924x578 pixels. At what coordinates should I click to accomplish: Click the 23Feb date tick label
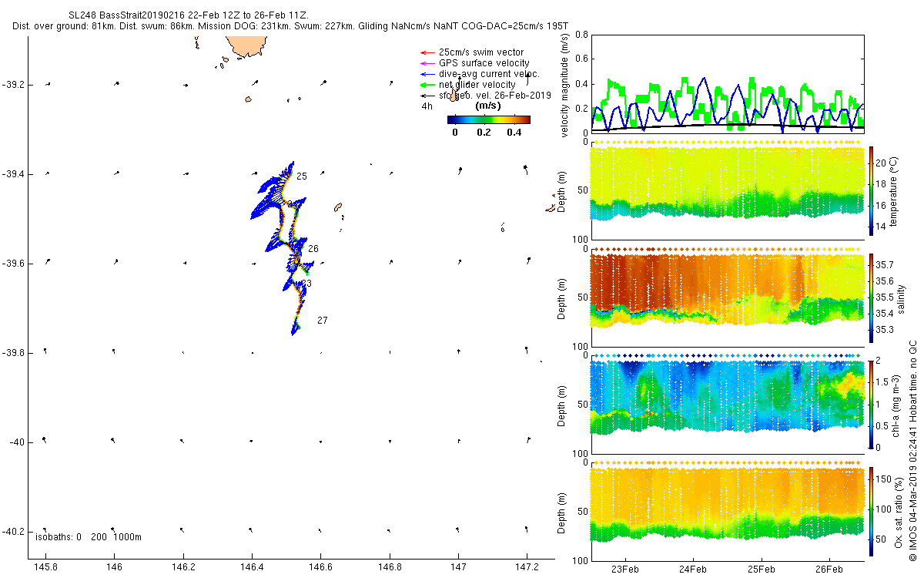pyautogui.click(x=624, y=569)
